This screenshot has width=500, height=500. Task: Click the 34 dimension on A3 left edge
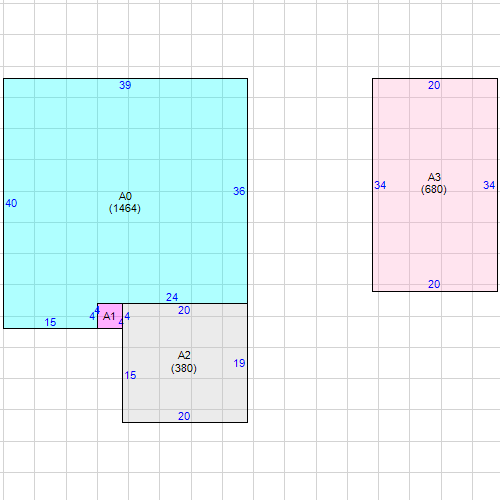tap(380, 185)
